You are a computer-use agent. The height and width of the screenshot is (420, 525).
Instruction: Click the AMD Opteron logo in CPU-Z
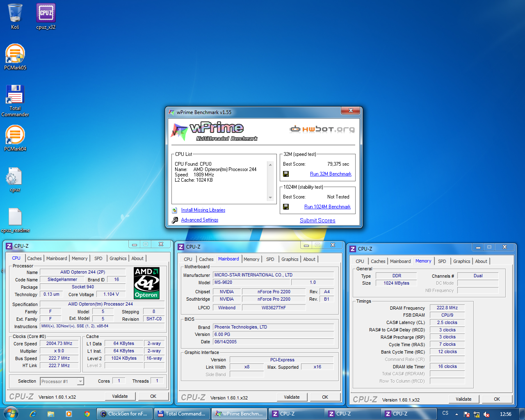pyautogui.click(x=146, y=283)
